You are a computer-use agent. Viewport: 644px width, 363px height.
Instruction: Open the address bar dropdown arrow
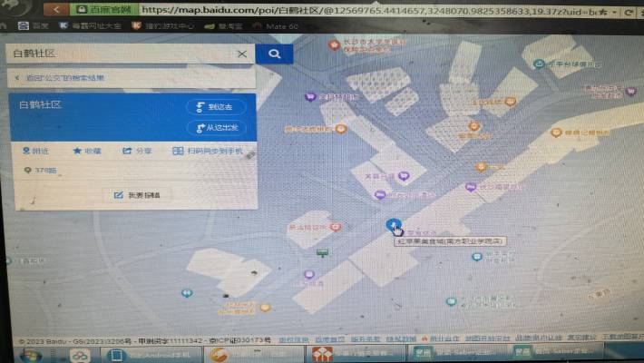(614, 13)
